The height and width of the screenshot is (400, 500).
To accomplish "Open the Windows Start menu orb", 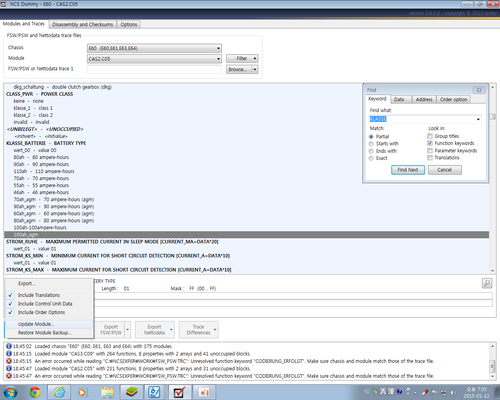I will pyautogui.click(x=10, y=392).
